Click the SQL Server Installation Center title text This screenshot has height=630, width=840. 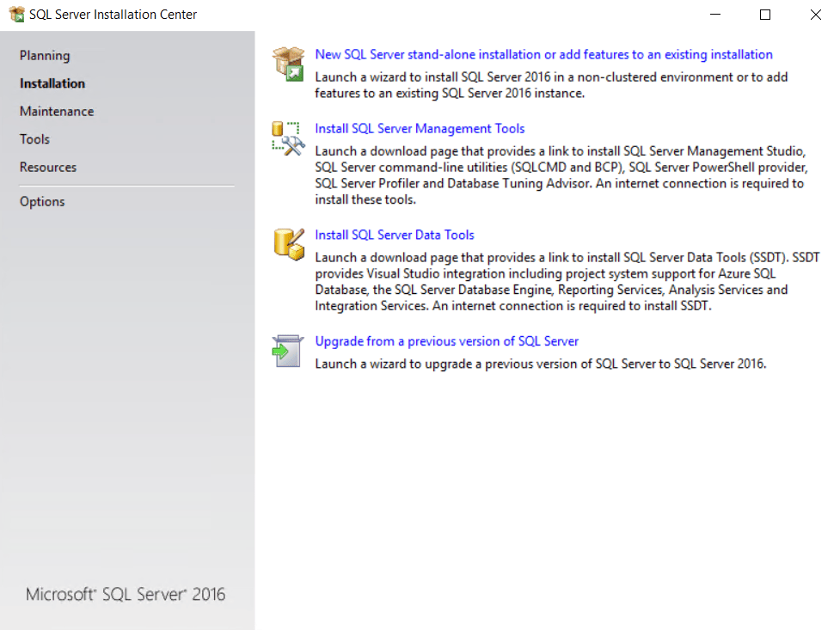(x=113, y=14)
